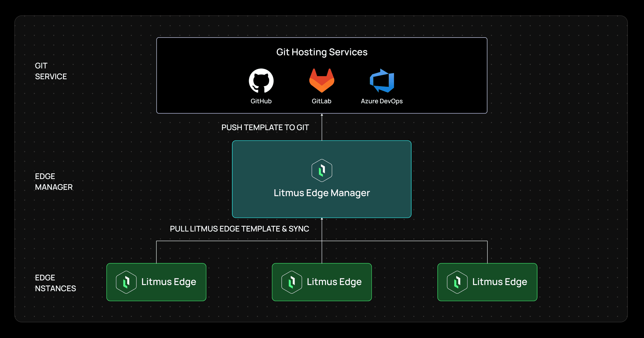Click the 'EDGE NSTANCES' row label
Screen dimensions: 644x338
[55, 283]
